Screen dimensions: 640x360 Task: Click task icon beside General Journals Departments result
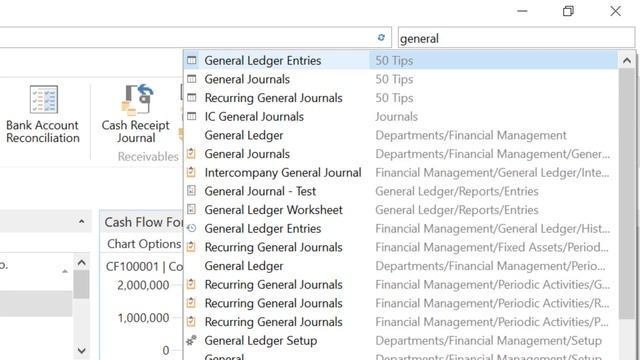pos(191,154)
